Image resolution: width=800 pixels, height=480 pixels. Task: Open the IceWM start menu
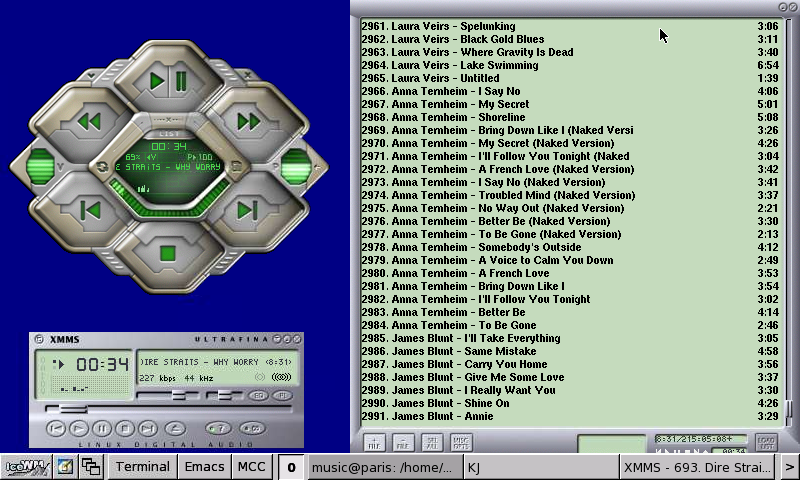pos(27,467)
